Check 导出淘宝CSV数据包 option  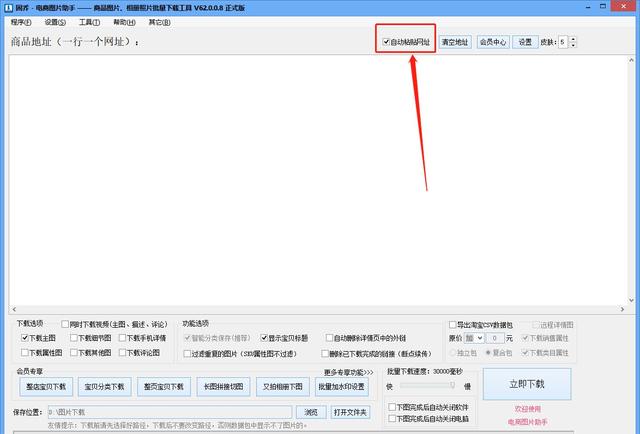pyautogui.click(x=453, y=325)
